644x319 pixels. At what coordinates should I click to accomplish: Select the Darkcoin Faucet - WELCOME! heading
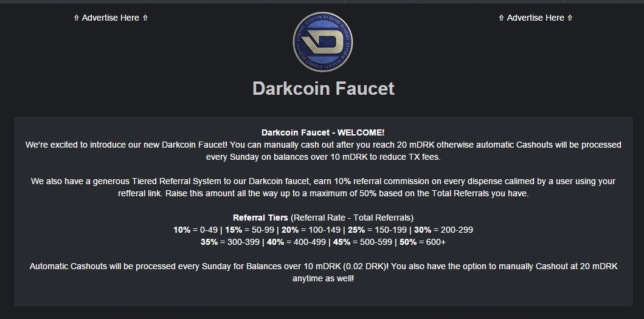(323, 132)
